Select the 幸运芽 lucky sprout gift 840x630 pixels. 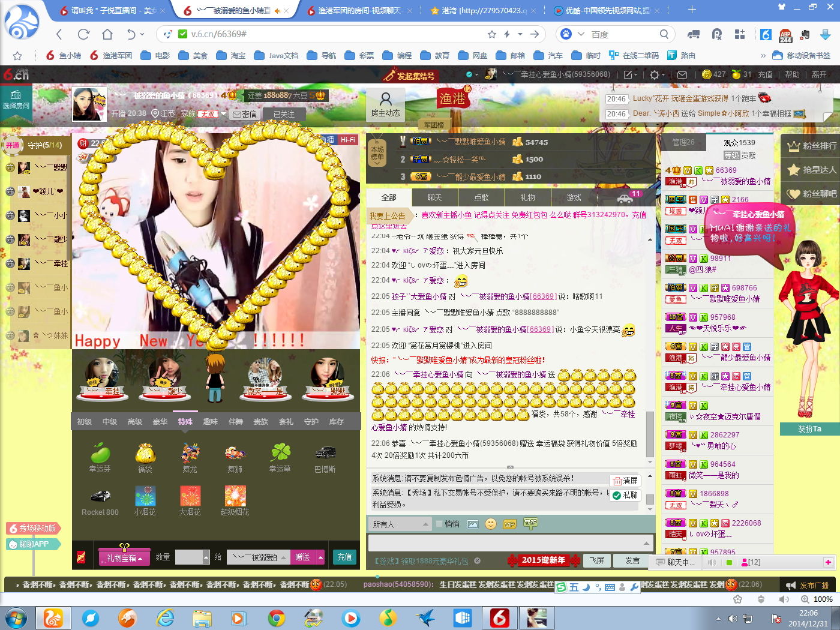[x=100, y=457]
